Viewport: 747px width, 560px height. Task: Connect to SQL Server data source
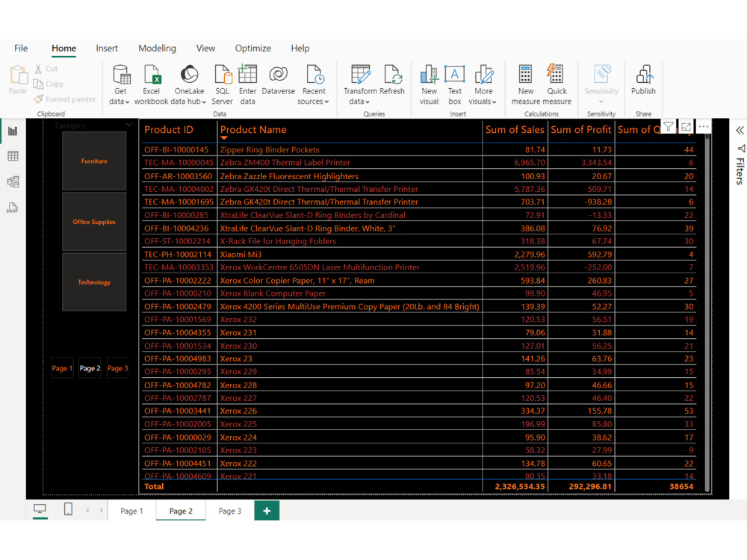coord(222,82)
